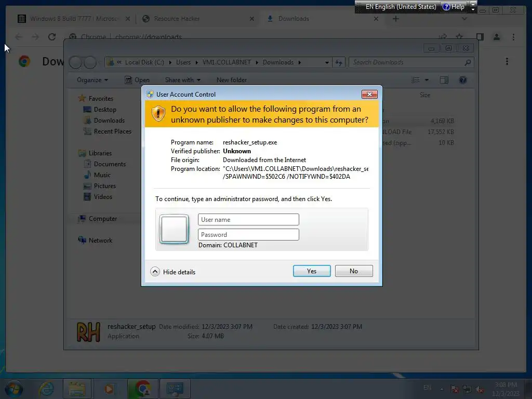This screenshot has height=399, width=532.
Task: Click Chrome profile avatar icon
Action: click(x=497, y=37)
